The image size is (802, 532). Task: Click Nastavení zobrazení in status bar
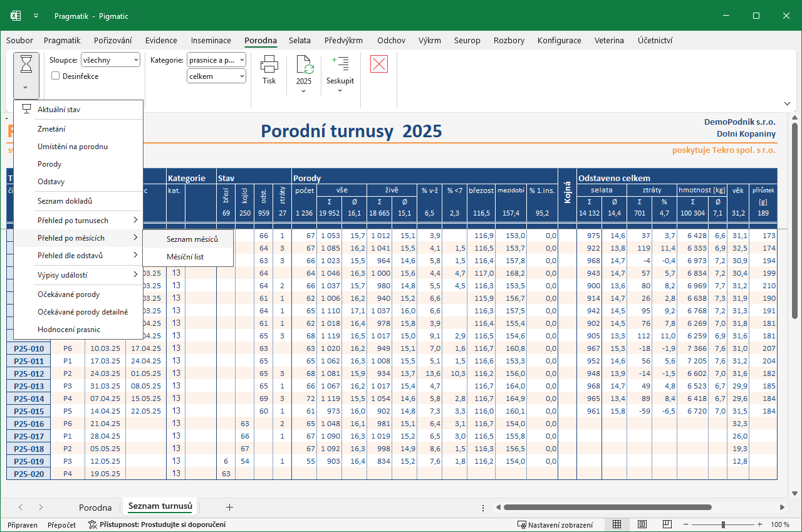click(x=555, y=524)
